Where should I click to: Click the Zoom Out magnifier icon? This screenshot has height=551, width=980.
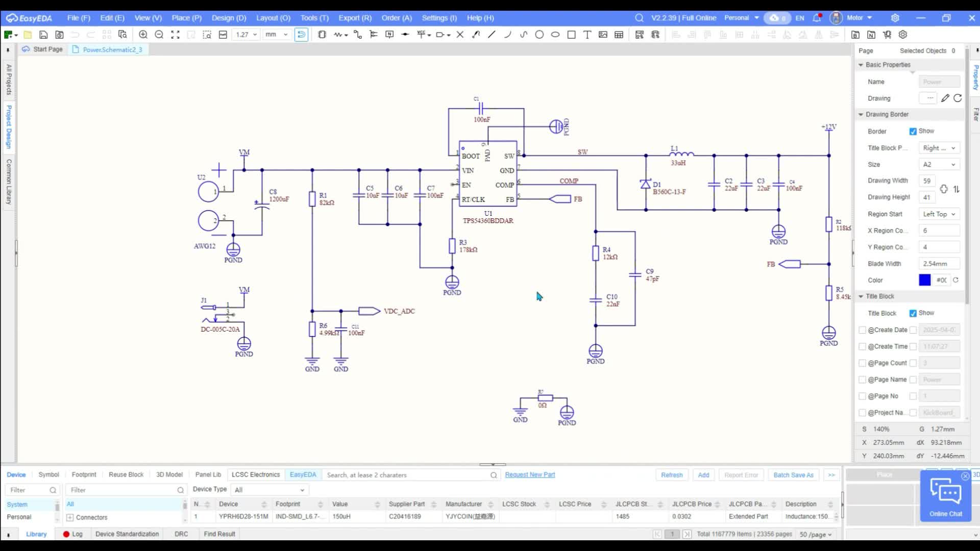click(x=159, y=35)
